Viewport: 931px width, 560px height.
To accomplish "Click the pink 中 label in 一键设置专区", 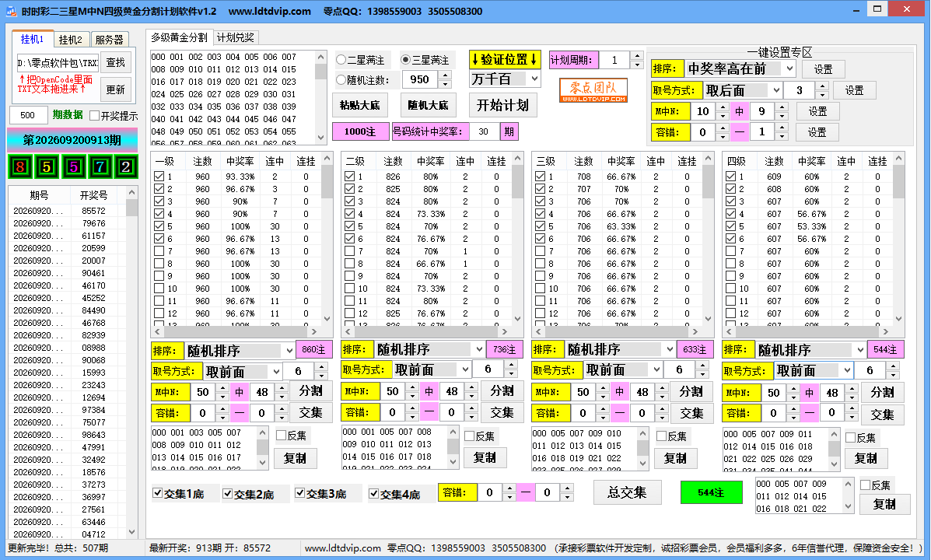I will [x=739, y=111].
